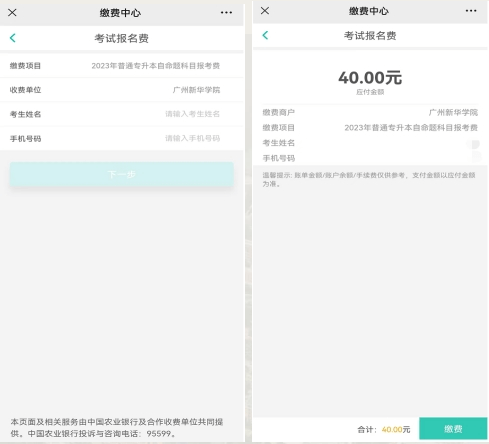Click the 合计 40.00元 total
489x444 pixels.
384,429
